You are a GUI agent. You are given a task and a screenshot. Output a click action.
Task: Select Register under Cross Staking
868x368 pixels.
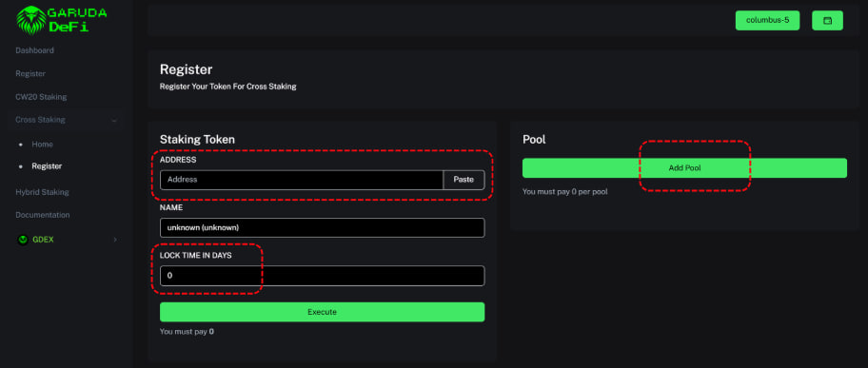(47, 166)
